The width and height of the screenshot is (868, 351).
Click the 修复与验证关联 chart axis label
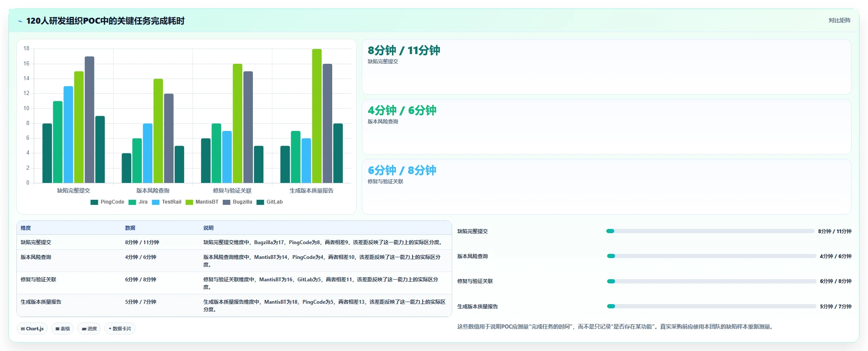232,190
